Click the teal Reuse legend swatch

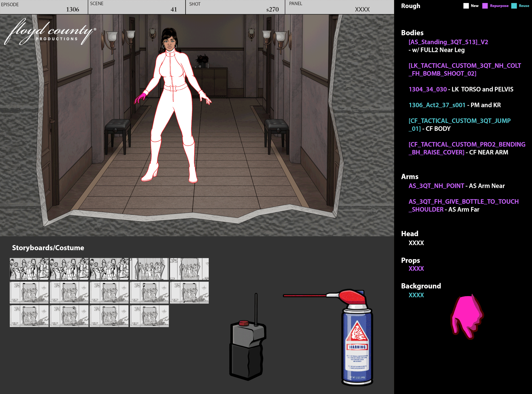pyautogui.click(x=514, y=6)
